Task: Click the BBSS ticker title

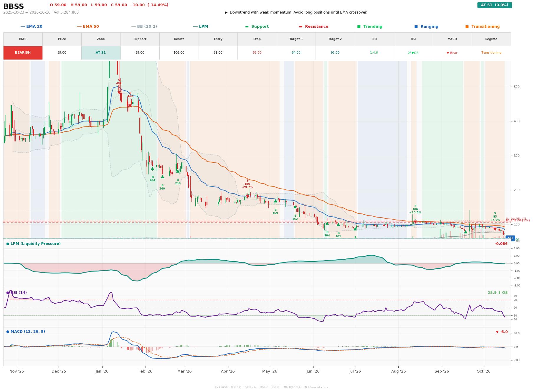Action: click(14, 6)
